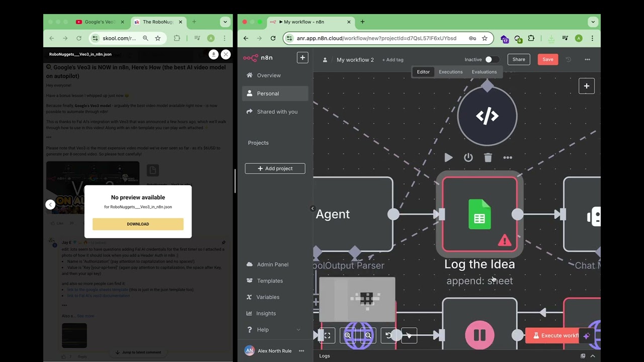Expand the Help menu chevron
The height and width of the screenshot is (362, 644).
click(298, 330)
